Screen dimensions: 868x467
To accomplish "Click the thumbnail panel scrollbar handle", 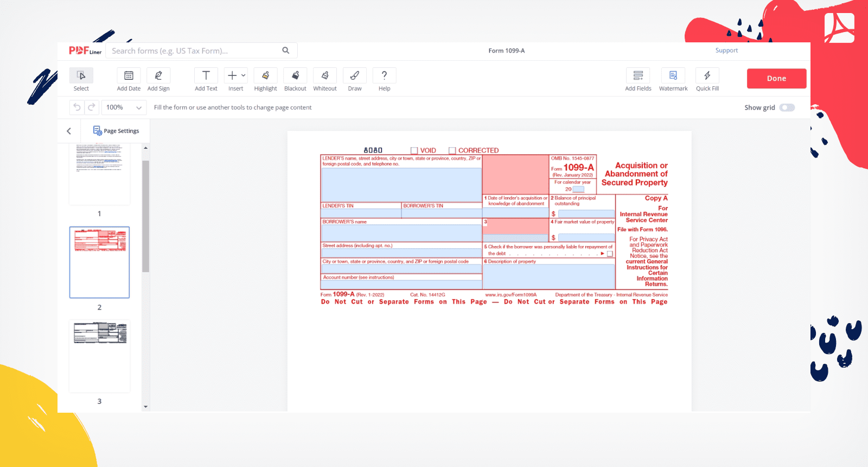I will pyautogui.click(x=145, y=216).
